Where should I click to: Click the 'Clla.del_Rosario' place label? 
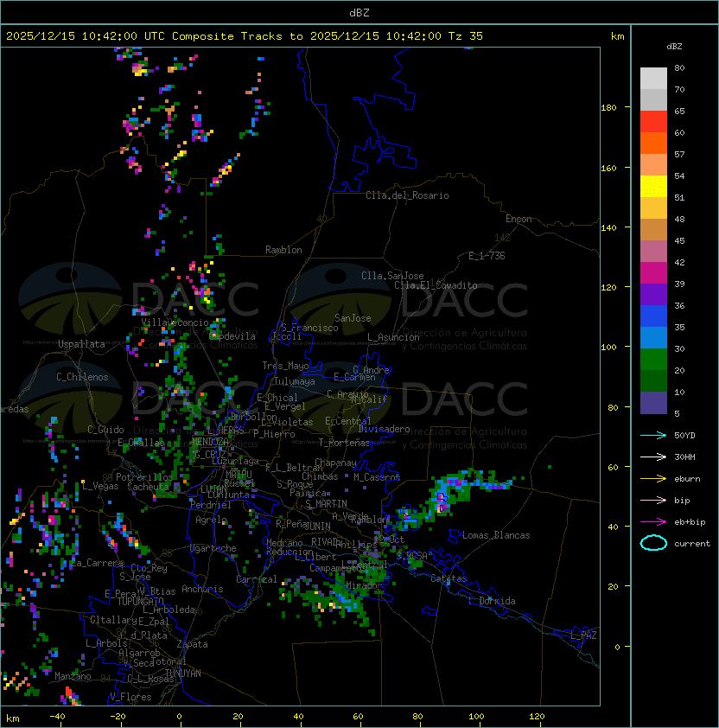click(407, 195)
